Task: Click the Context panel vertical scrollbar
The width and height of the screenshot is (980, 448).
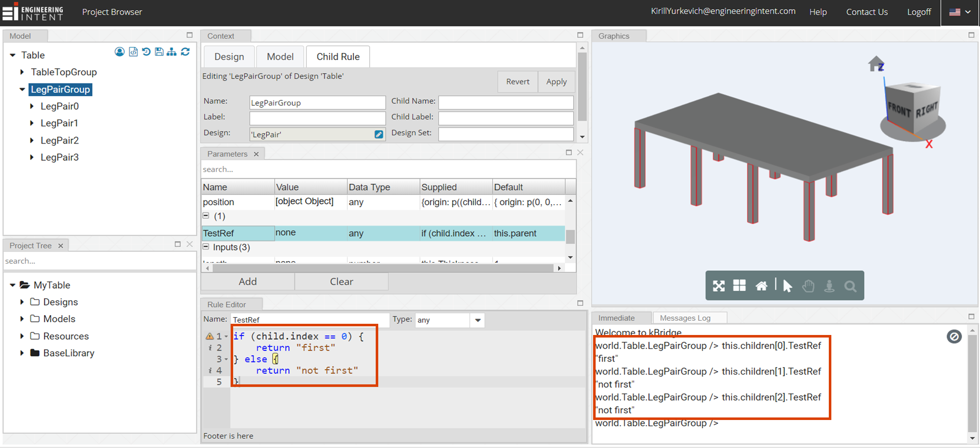Action: pos(582,87)
